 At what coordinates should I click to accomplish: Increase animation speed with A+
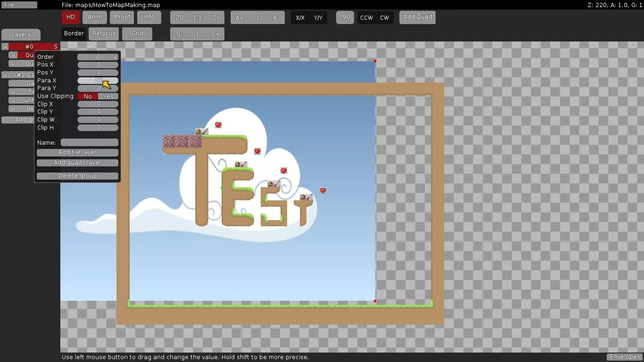coord(239,18)
